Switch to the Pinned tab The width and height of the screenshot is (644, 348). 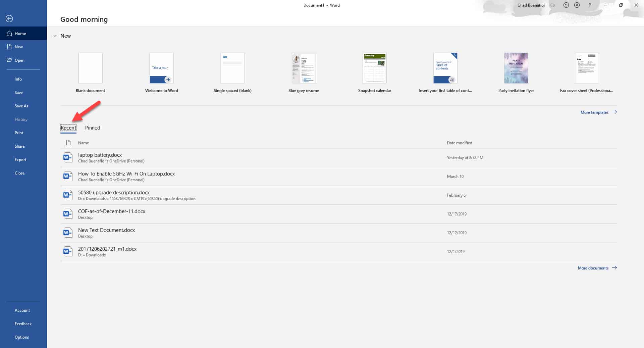(x=93, y=128)
